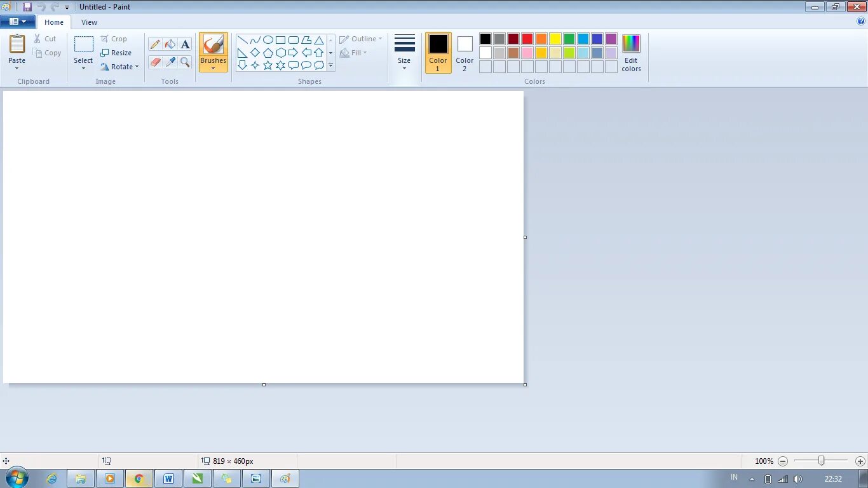868x488 pixels.
Task: Click the Resize button
Action: click(x=116, y=53)
